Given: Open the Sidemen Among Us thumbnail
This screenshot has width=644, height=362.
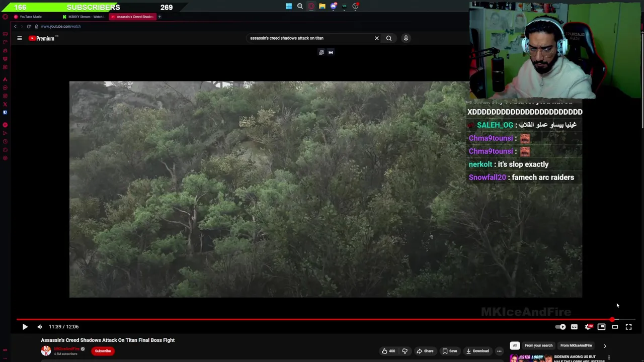Looking at the screenshot, I should click(x=531, y=358).
